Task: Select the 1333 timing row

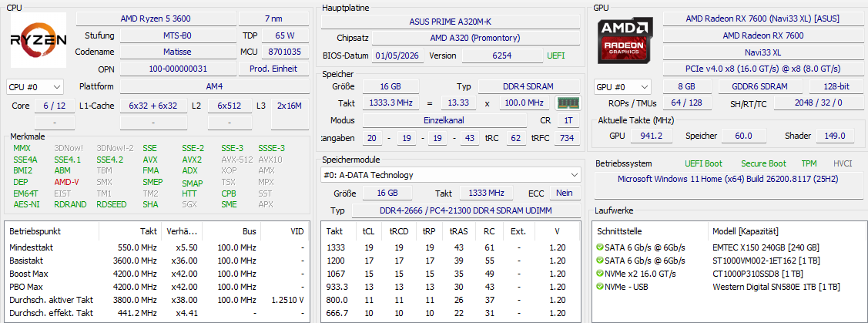Action: point(451,247)
